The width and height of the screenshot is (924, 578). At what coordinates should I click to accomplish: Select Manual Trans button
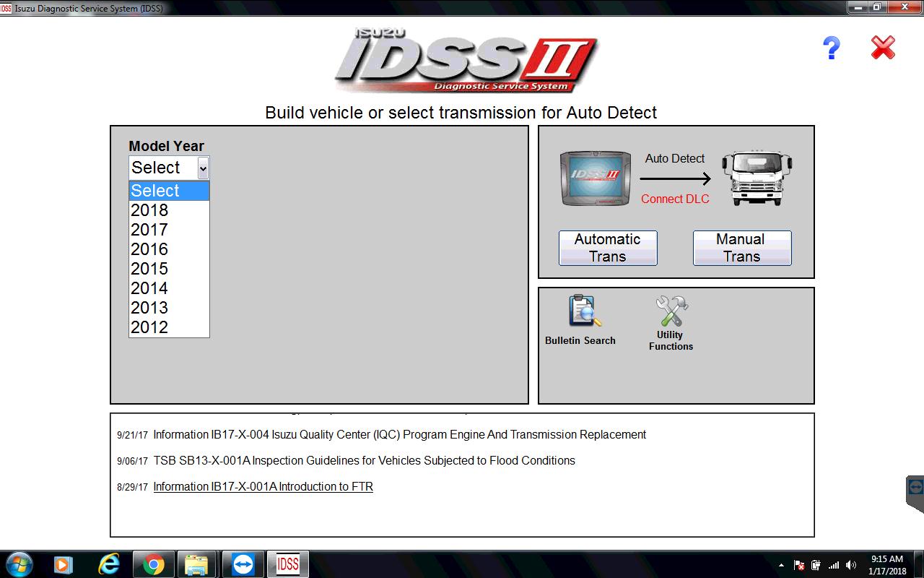click(x=742, y=248)
